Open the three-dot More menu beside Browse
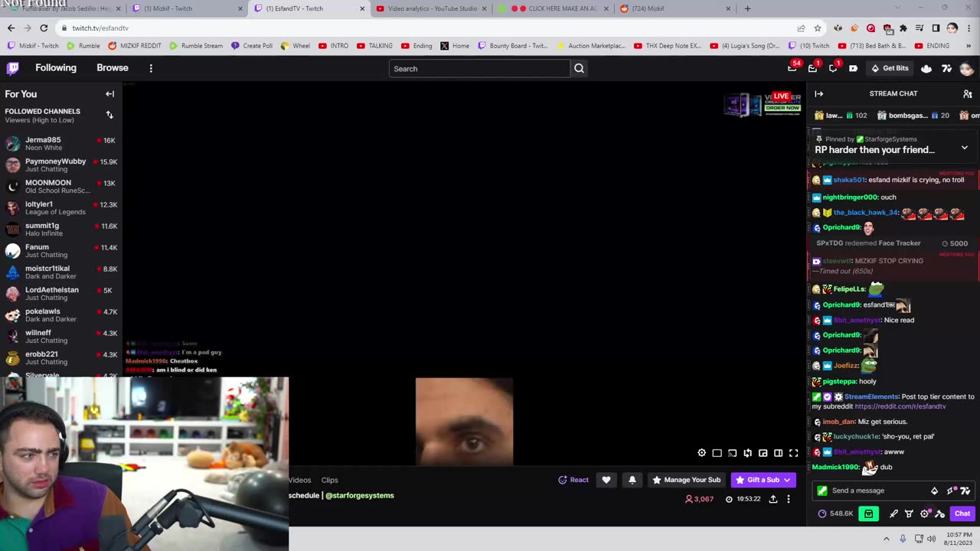 tap(151, 68)
